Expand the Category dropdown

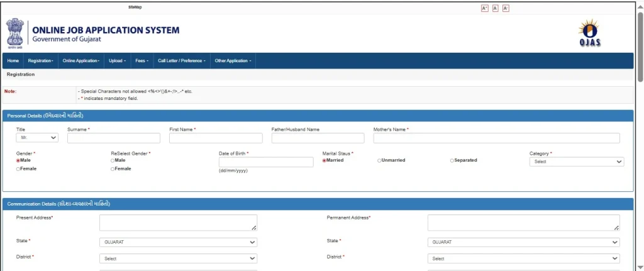576,162
